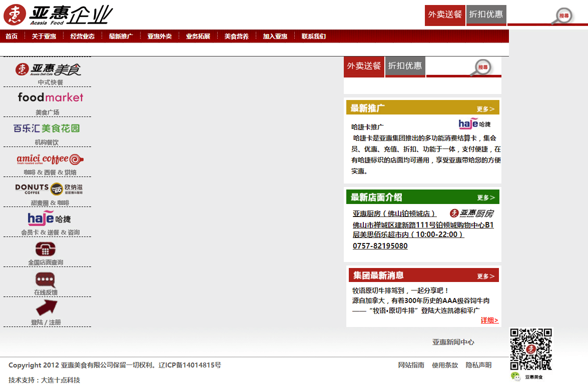Click the 会员卡 & 送餐 & 咨询 label
This screenshot has height=384, width=588.
point(50,232)
